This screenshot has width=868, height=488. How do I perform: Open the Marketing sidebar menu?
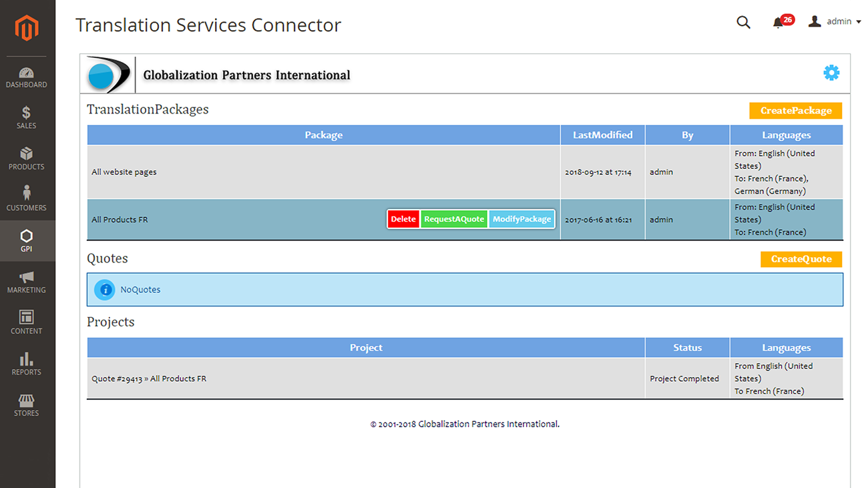pos(27,282)
